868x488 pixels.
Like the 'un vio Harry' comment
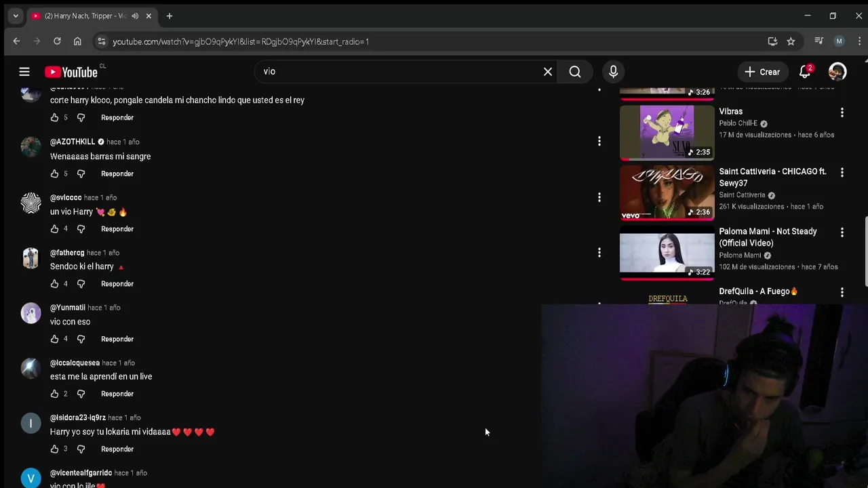(x=54, y=229)
